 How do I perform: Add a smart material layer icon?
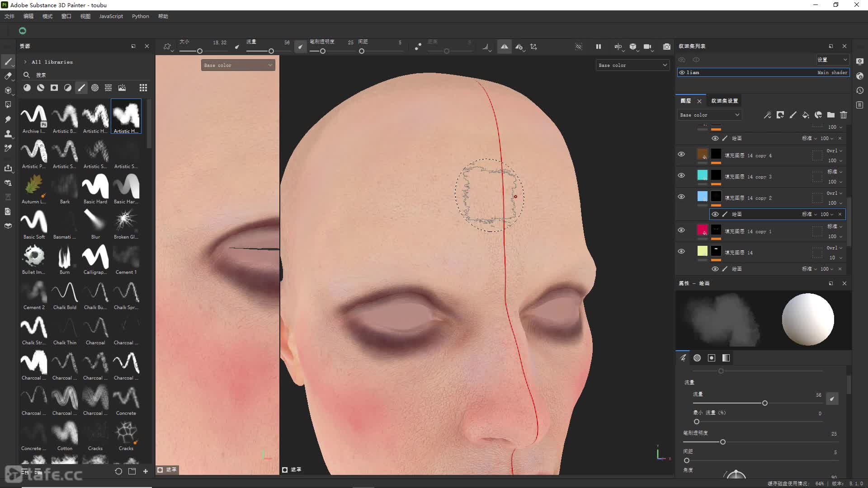point(818,115)
